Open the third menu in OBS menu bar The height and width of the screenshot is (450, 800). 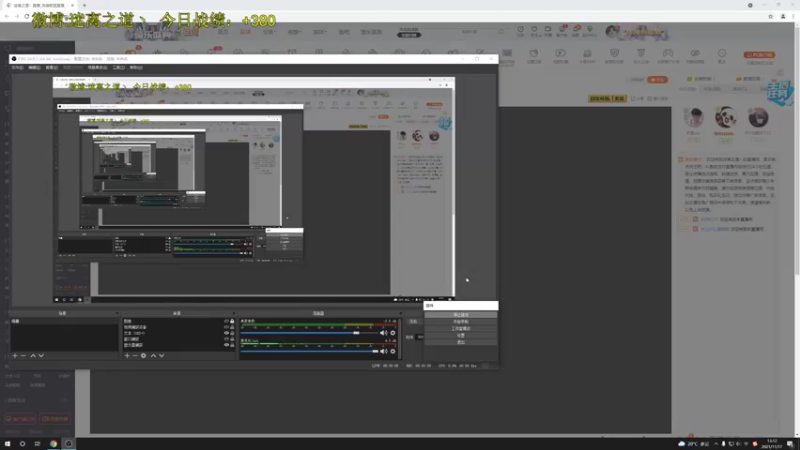point(52,67)
